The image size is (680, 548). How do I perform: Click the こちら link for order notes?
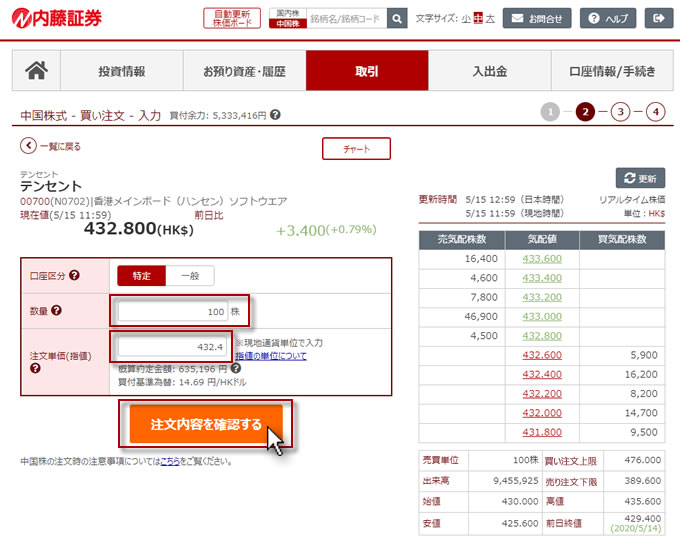[170, 461]
